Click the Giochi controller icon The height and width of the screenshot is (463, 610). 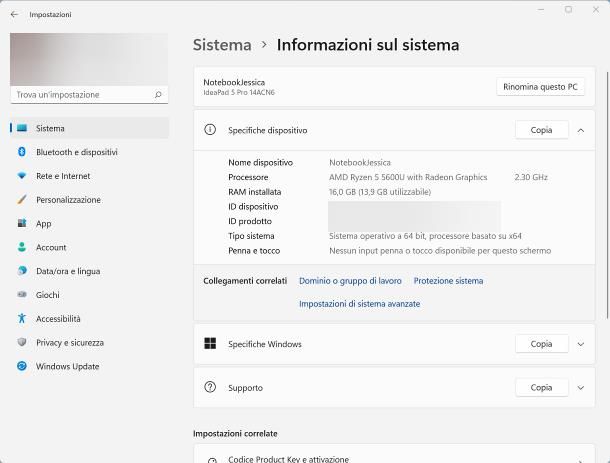point(22,295)
